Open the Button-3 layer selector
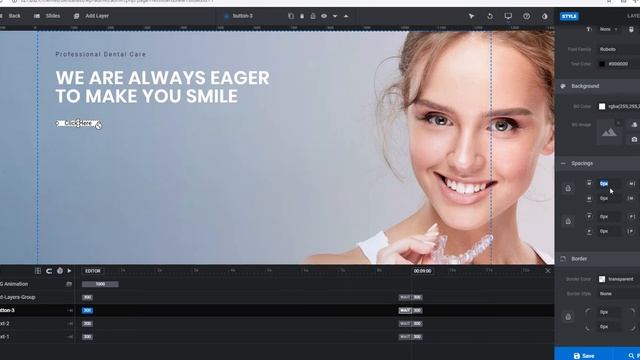Screen dimensions: 640x360 (239, 16)
